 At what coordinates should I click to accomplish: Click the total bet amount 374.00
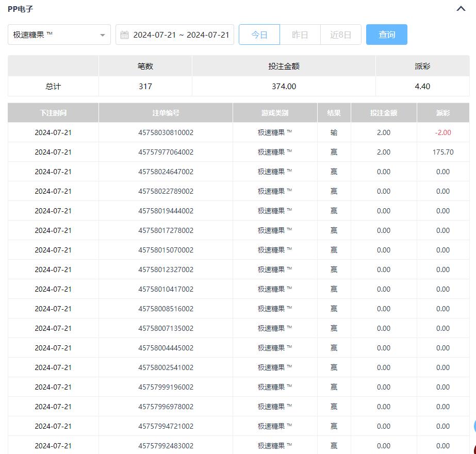tap(284, 87)
